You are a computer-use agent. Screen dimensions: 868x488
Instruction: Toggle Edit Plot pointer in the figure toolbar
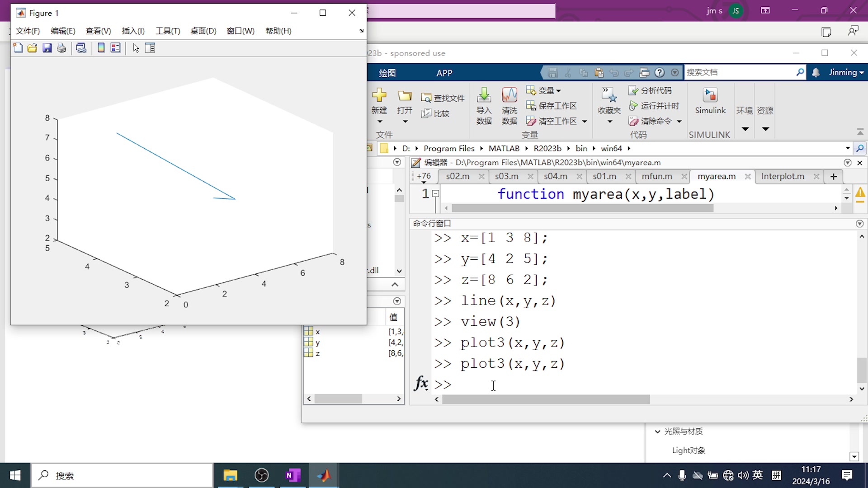[136, 48]
